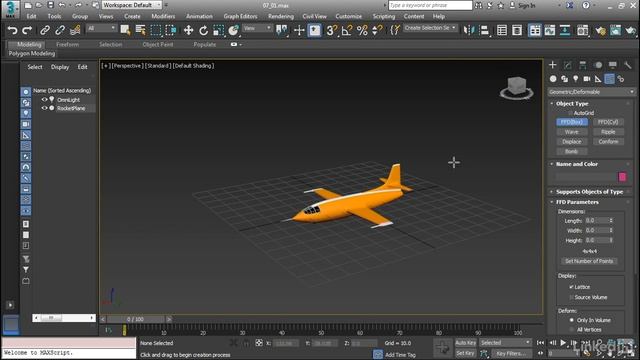Click the Mirror tool icon

tap(469, 30)
